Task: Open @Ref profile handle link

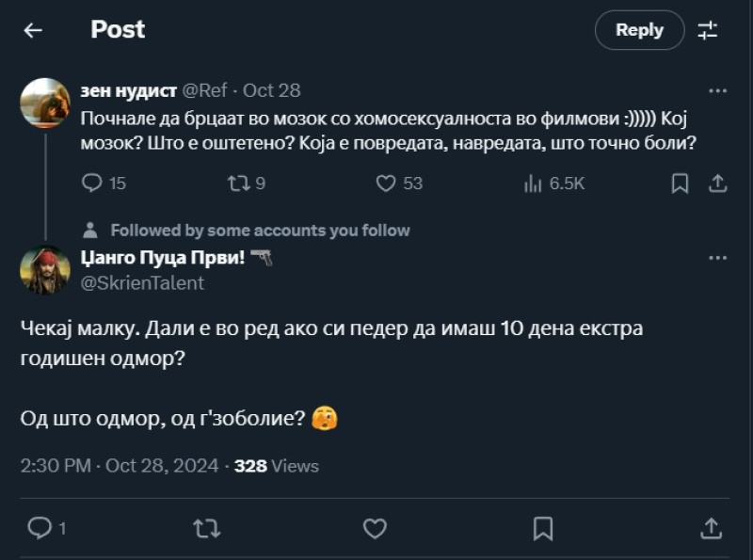Action: pos(201,91)
